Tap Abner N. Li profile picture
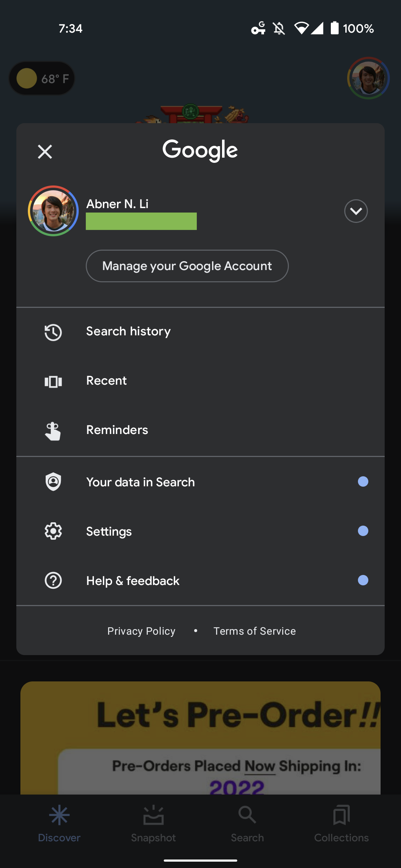This screenshot has width=401, height=868. [x=53, y=211]
